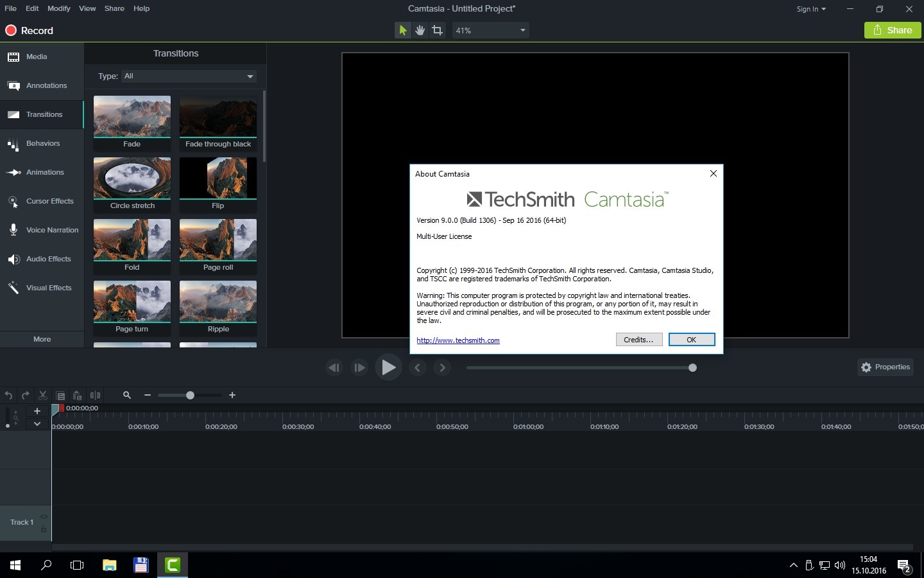Select the Transitions tab in sidebar
Image resolution: width=924 pixels, height=578 pixels.
click(x=42, y=114)
